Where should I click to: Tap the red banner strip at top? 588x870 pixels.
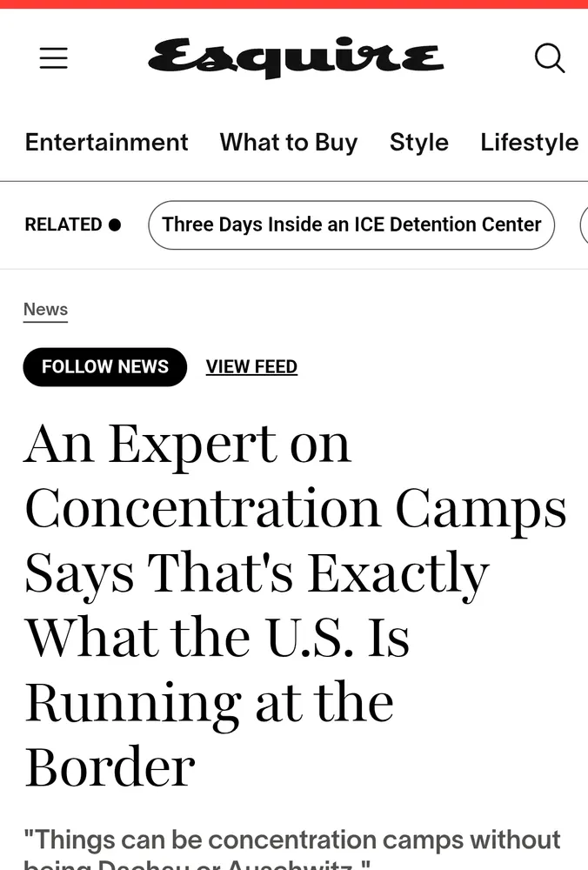[294, 4]
